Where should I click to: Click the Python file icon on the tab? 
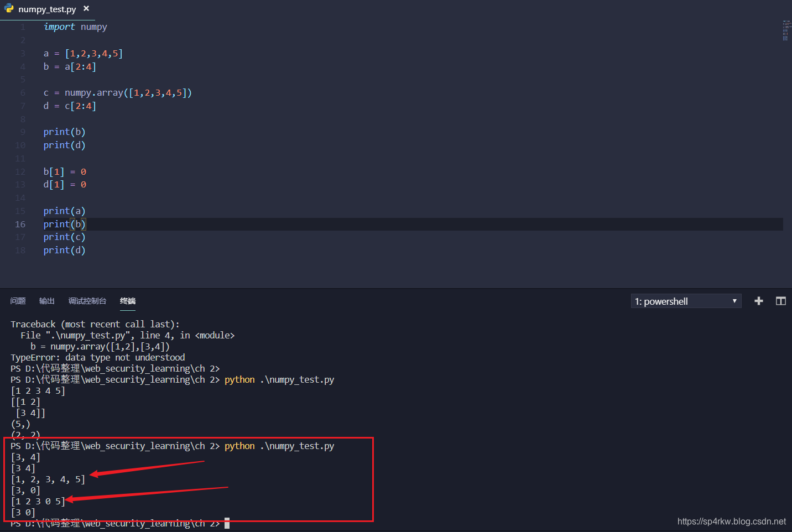(x=9, y=9)
